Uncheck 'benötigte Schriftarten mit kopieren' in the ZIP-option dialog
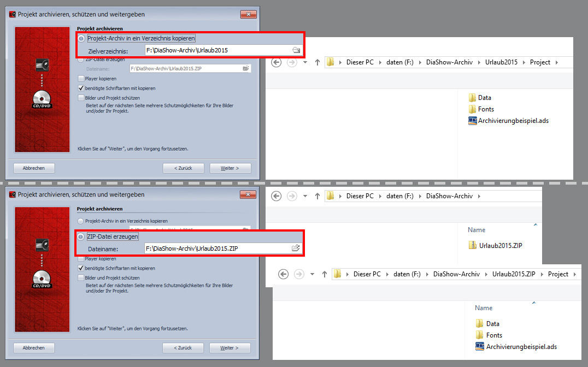 tap(81, 268)
